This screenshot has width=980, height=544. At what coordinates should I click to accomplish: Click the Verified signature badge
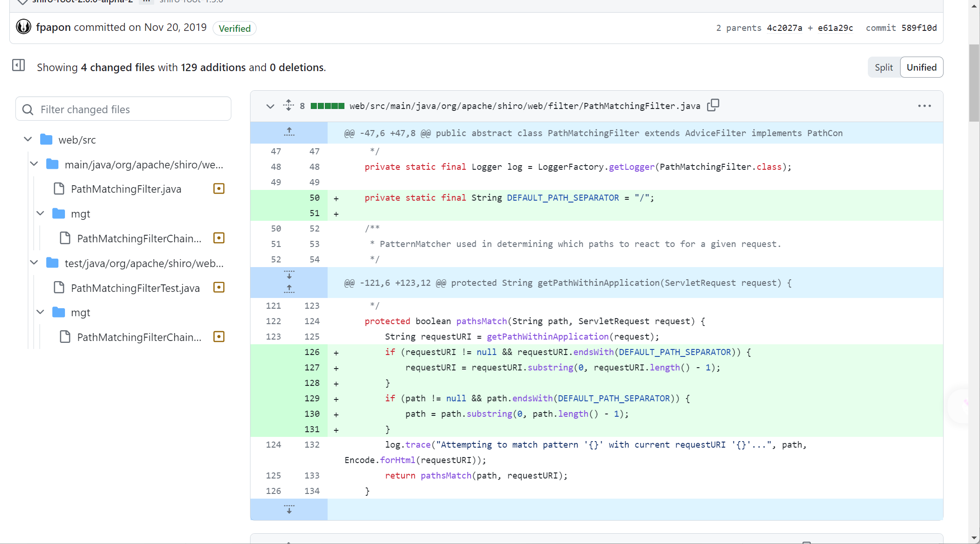click(234, 29)
